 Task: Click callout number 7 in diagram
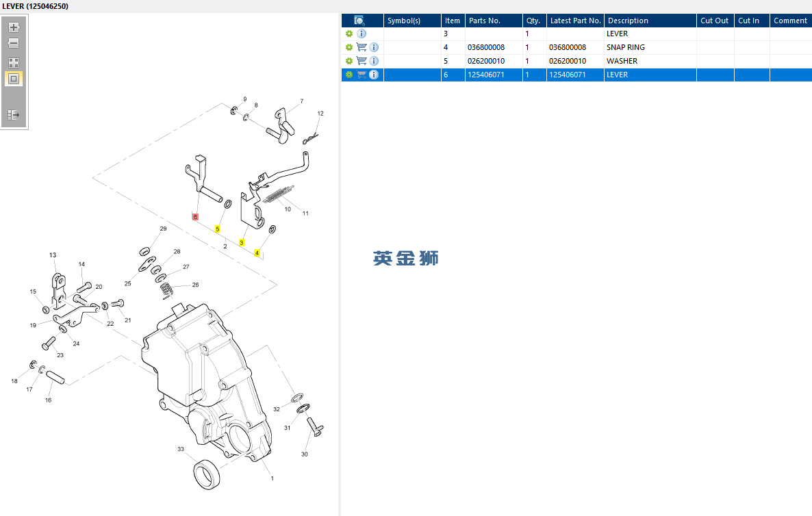[x=302, y=101]
